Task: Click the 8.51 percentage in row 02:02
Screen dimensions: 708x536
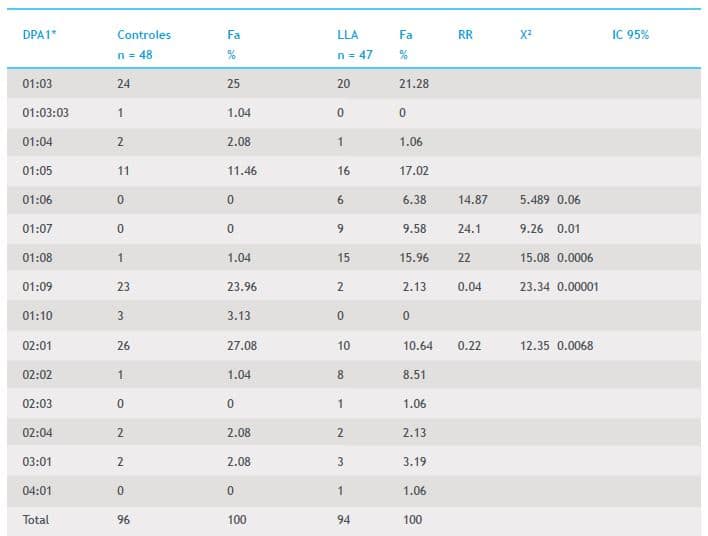Action: point(410,375)
